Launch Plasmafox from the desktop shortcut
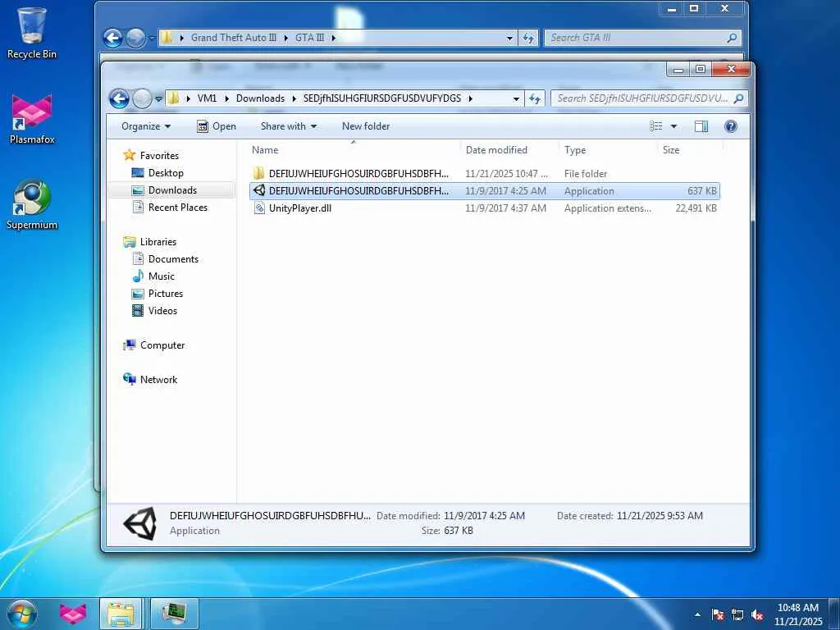Viewport: 840px width, 630px height. (32, 119)
